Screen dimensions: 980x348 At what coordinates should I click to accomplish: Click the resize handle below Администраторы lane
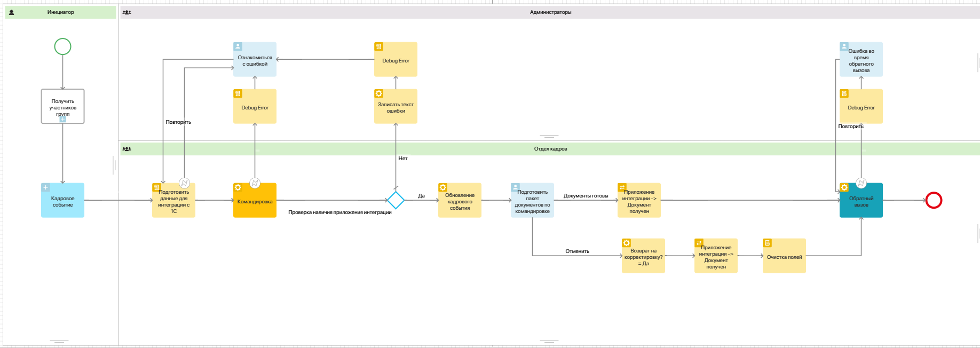point(549,136)
